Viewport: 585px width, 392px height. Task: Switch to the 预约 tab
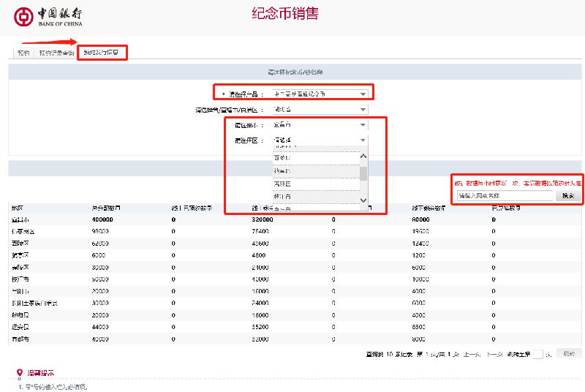click(23, 53)
